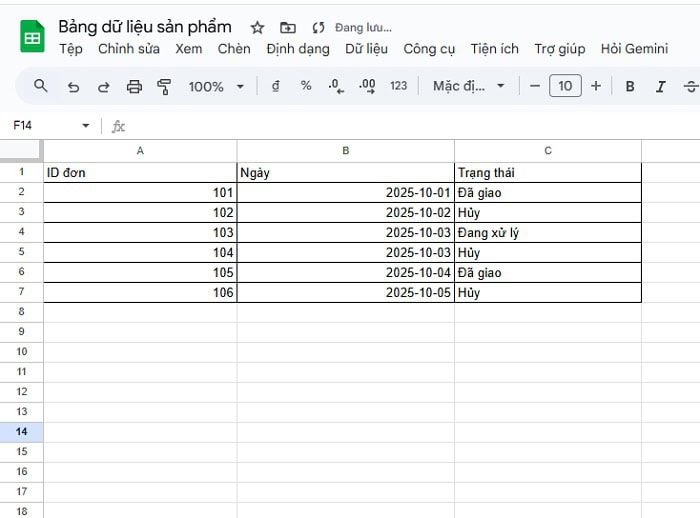Select the date cell 2025-10-01
The image size is (700, 518).
[346, 192]
